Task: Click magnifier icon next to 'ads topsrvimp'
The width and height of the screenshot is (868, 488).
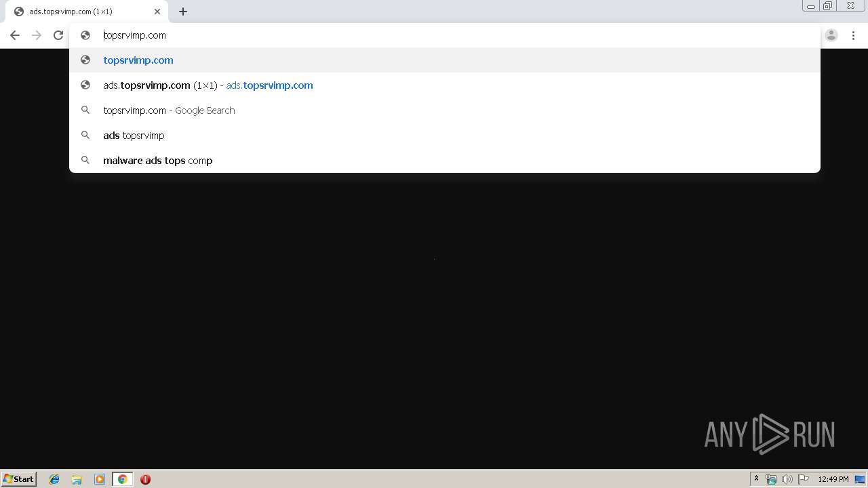Action: (85, 135)
